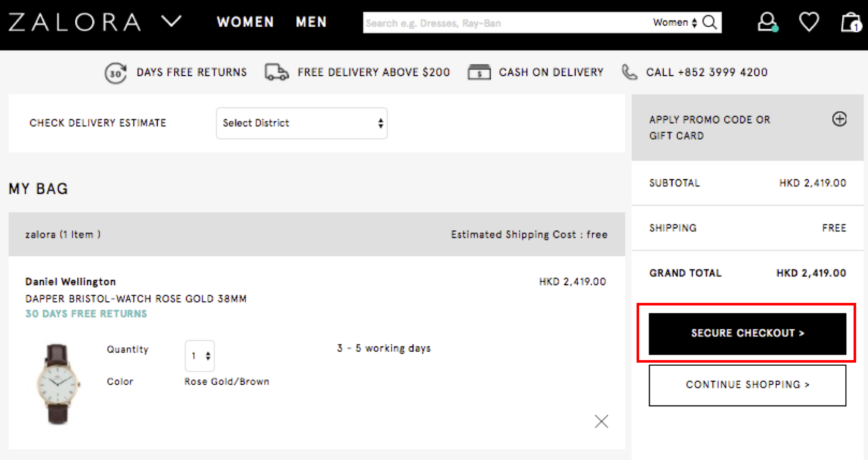Expand the chevron next to ZALORA logo
The image size is (868, 460).
tap(171, 21)
